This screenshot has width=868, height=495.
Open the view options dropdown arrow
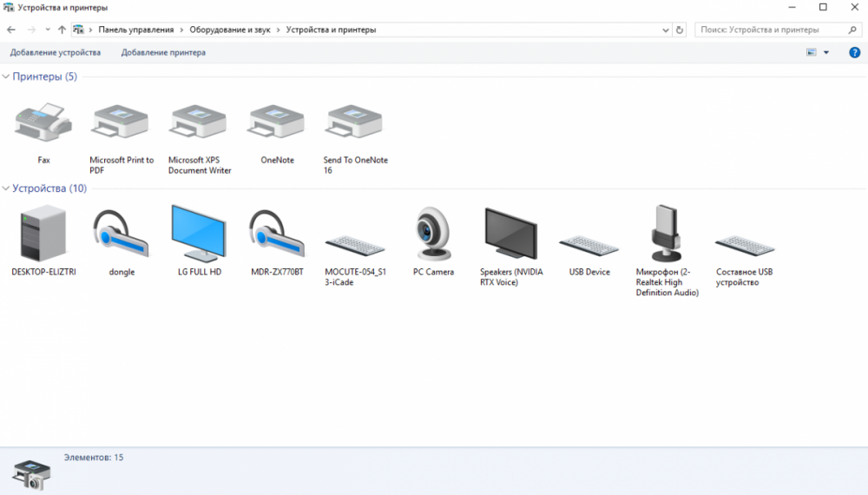point(826,53)
